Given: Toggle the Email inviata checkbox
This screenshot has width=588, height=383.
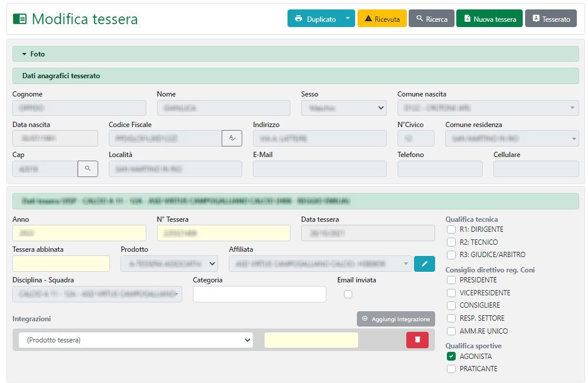Looking at the screenshot, I should pos(348,294).
